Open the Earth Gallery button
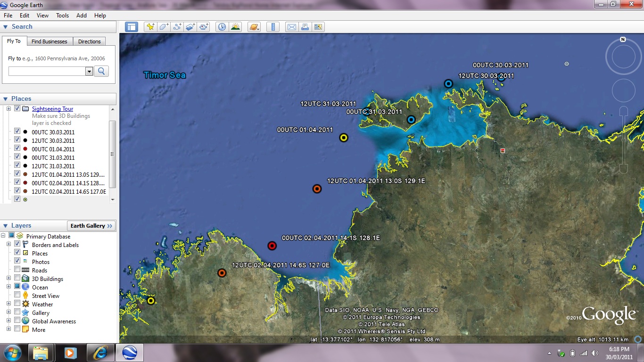 [x=91, y=226]
